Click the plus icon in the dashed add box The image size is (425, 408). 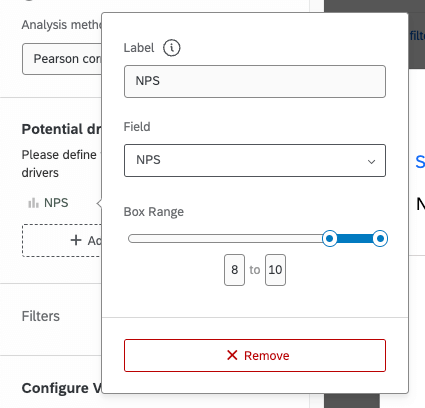[x=76, y=240]
